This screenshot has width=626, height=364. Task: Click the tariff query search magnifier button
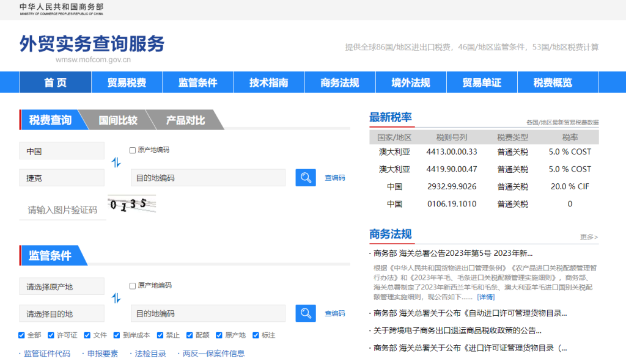point(306,177)
